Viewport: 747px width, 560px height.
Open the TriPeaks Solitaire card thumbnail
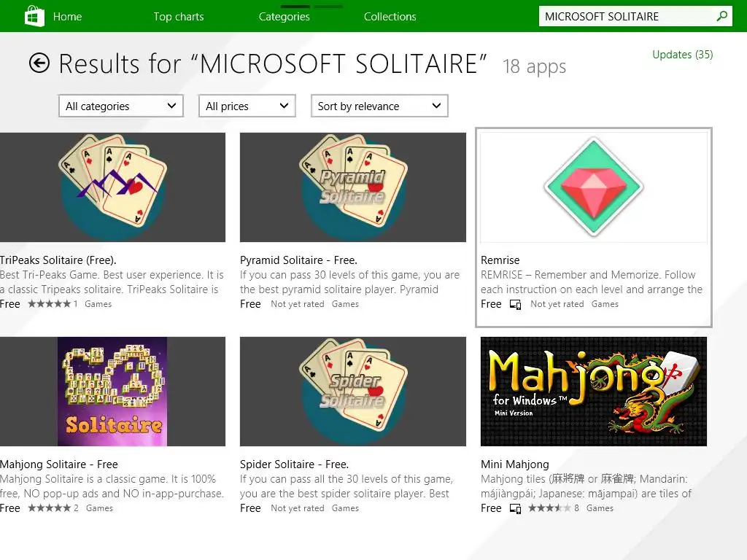(x=112, y=187)
